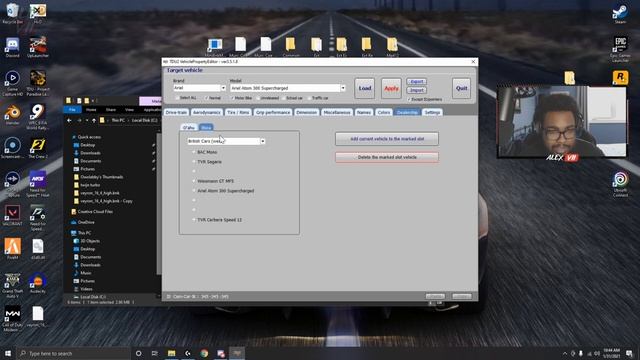Click the red Apply button
The width and height of the screenshot is (640, 360).
tap(391, 88)
